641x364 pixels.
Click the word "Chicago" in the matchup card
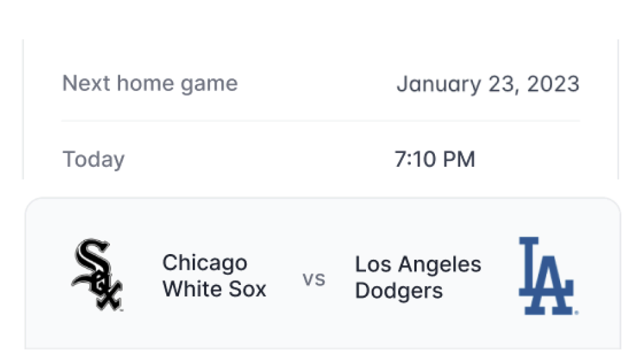coord(205,264)
